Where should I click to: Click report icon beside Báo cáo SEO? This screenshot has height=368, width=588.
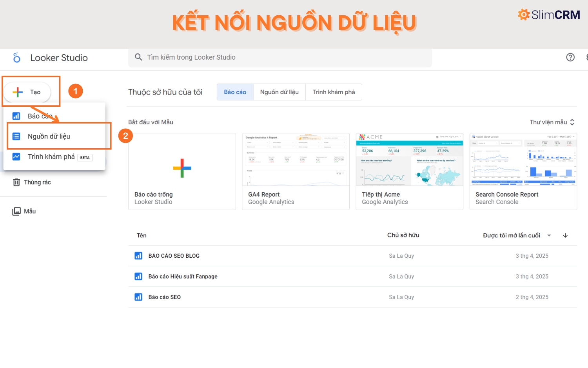point(138,297)
